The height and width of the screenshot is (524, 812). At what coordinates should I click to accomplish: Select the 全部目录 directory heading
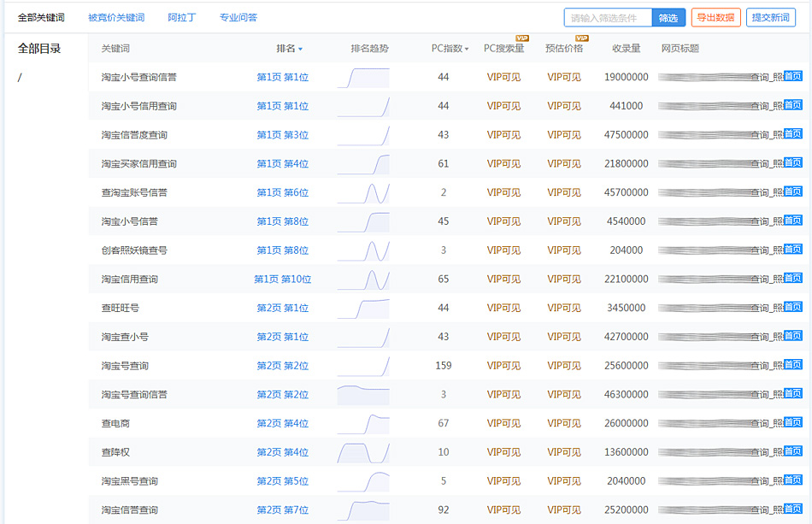[39, 49]
